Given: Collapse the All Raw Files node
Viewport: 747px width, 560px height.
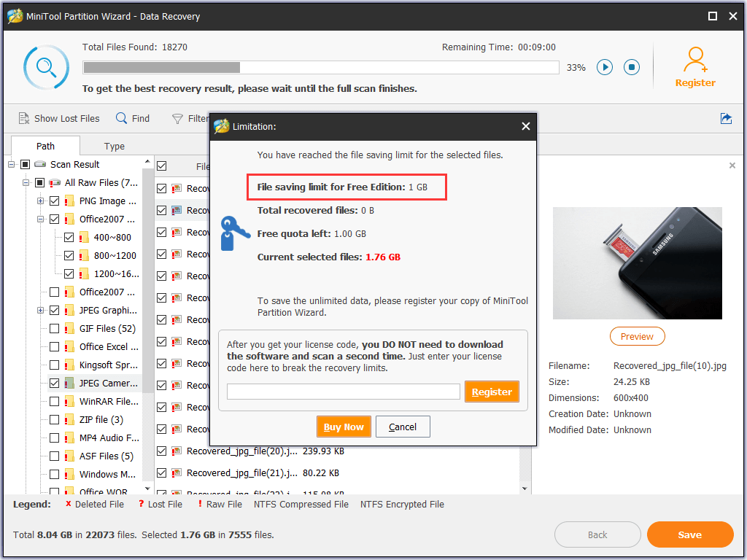Looking at the screenshot, I should (27, 182).
